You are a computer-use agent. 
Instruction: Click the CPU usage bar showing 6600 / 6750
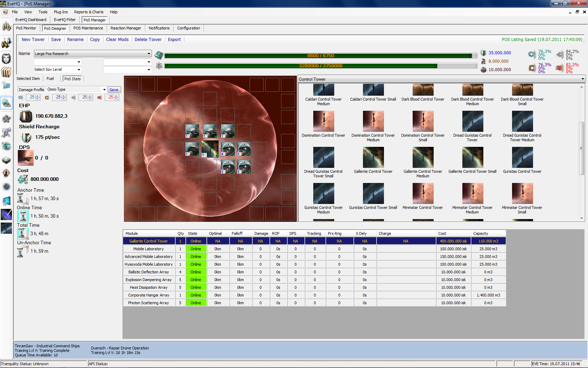[x=321, y=56]
